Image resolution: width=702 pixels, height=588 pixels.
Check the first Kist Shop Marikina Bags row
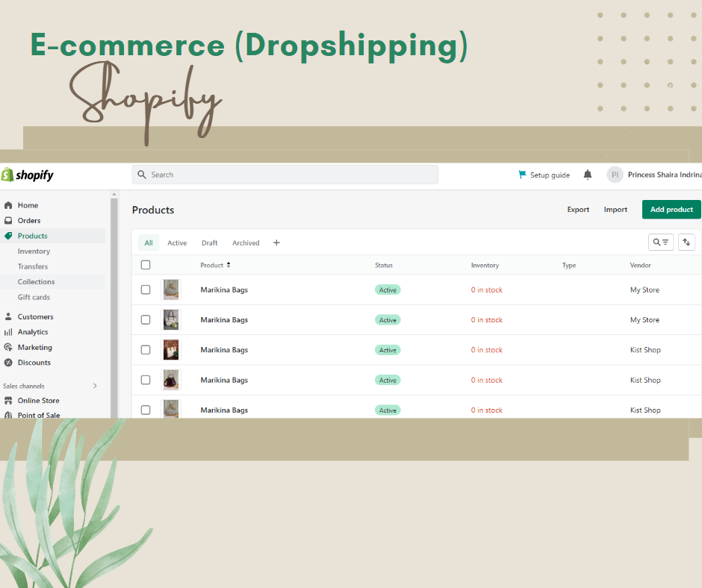point(146,349)
